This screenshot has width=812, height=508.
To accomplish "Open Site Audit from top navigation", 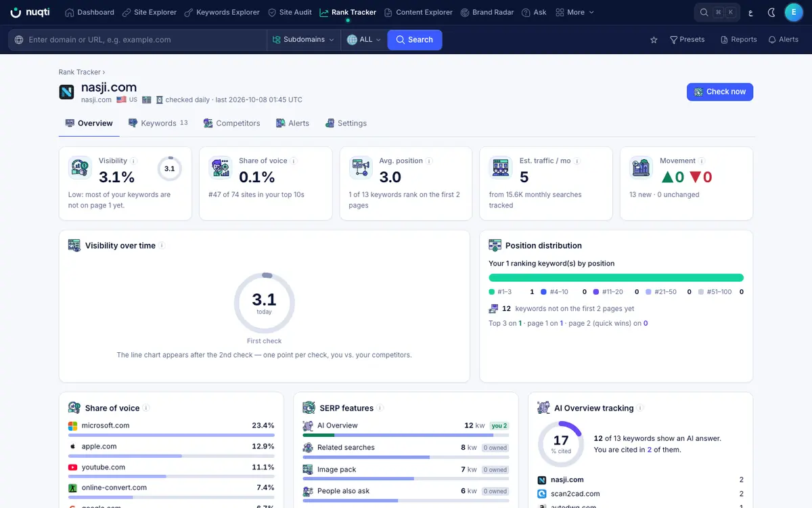I will click(x=290, y=12).
